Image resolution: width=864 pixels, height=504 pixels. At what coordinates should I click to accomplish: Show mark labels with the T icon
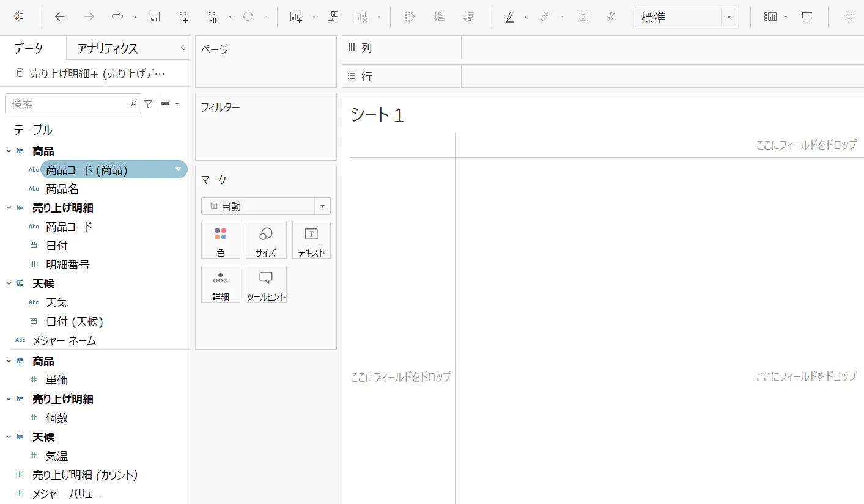click(583, 17)
